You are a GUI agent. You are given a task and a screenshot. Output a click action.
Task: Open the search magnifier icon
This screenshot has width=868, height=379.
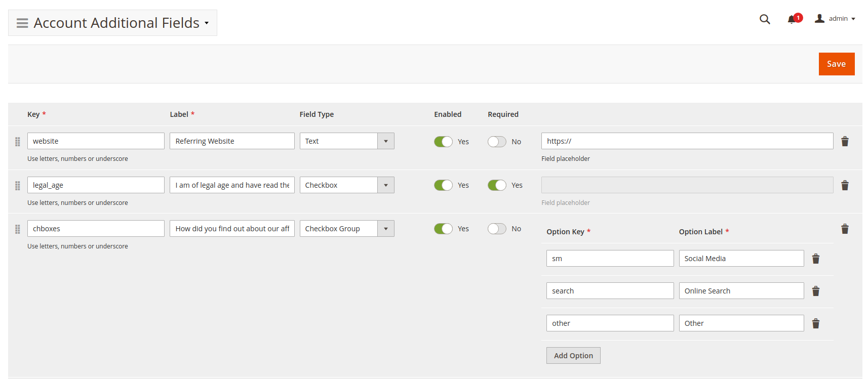(x=765, y=19)
